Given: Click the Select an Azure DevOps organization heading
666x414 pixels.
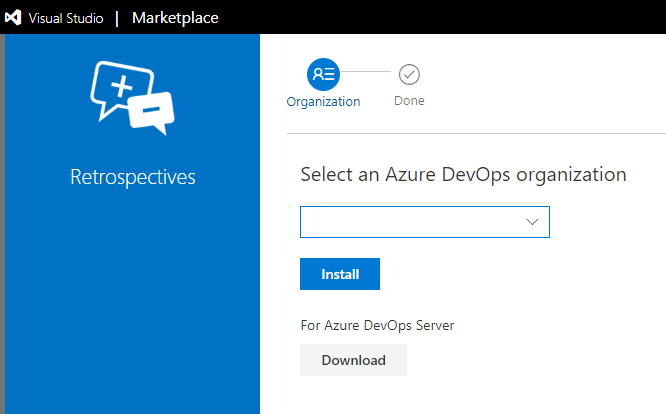Looking at the screenshot, I should (x=463, y=175).
